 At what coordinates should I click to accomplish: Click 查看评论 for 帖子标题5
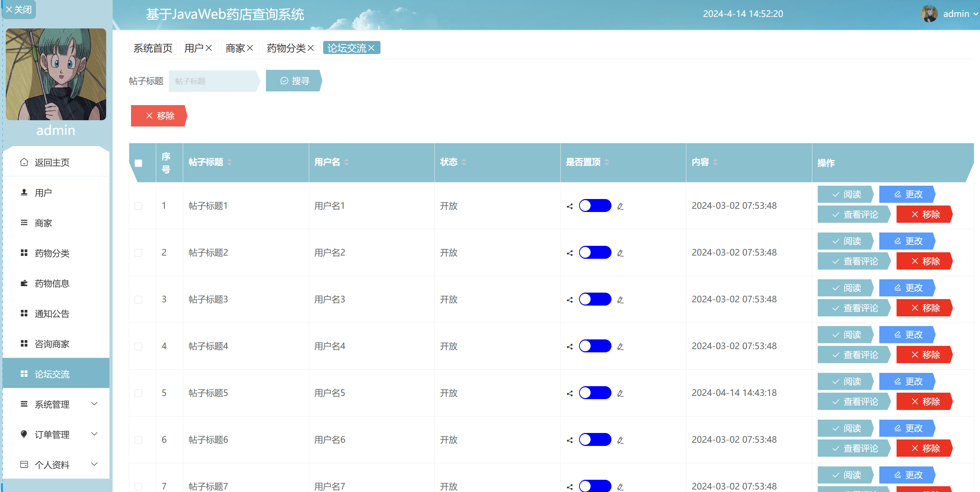point(854,401)
